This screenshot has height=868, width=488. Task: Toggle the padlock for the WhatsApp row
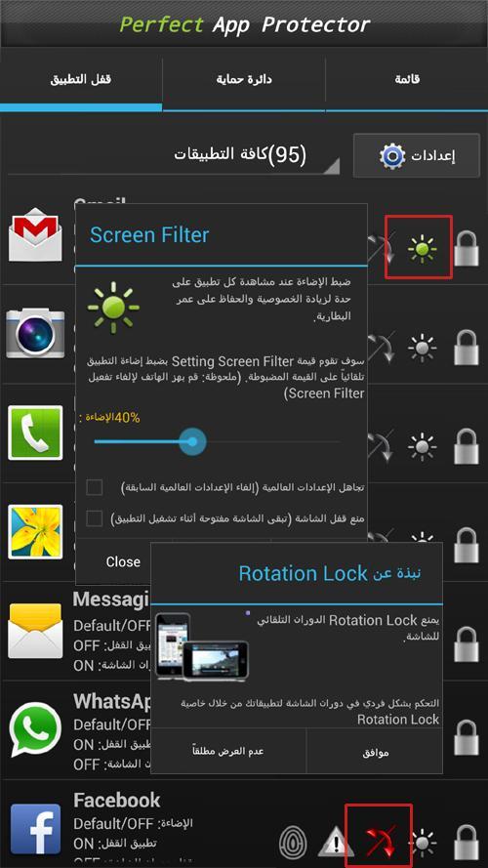tap(466, 738)
